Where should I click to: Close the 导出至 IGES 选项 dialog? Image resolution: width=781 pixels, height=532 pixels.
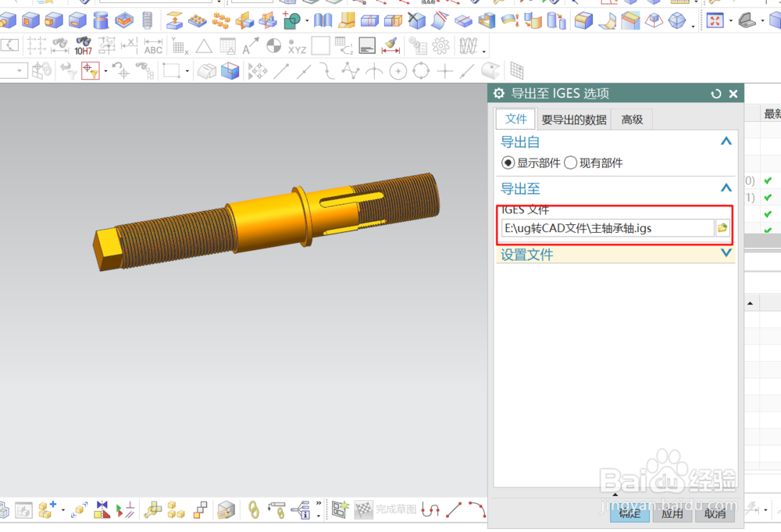[733, 94]
